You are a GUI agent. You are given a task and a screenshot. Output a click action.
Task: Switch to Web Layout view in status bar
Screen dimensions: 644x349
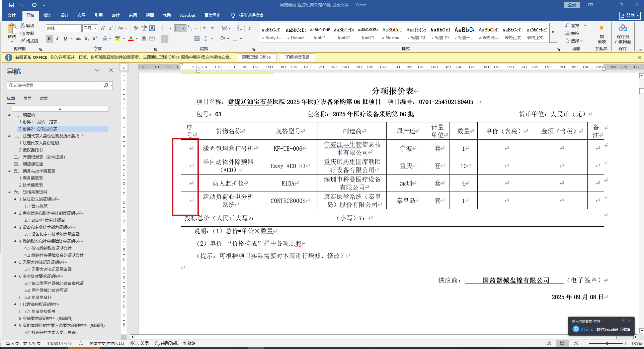click(576, 343)
